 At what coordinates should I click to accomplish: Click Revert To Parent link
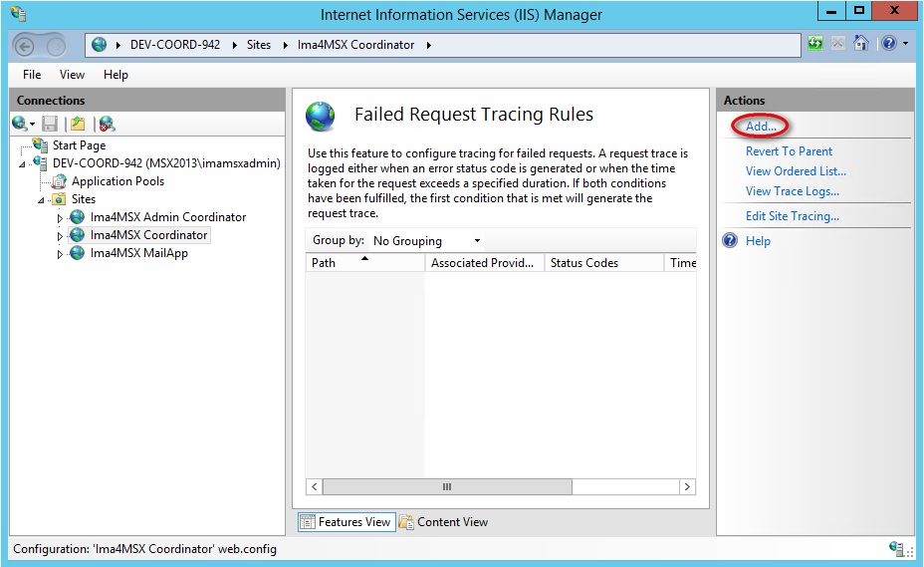789,151
